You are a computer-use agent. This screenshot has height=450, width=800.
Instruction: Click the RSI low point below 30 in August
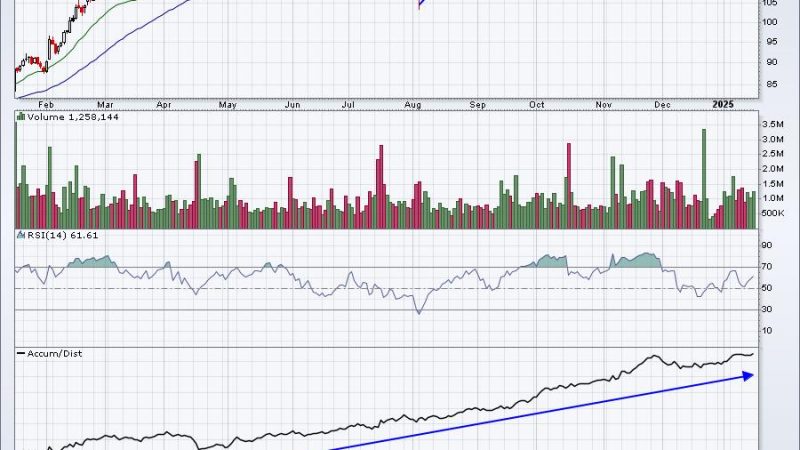coord(419,312)
